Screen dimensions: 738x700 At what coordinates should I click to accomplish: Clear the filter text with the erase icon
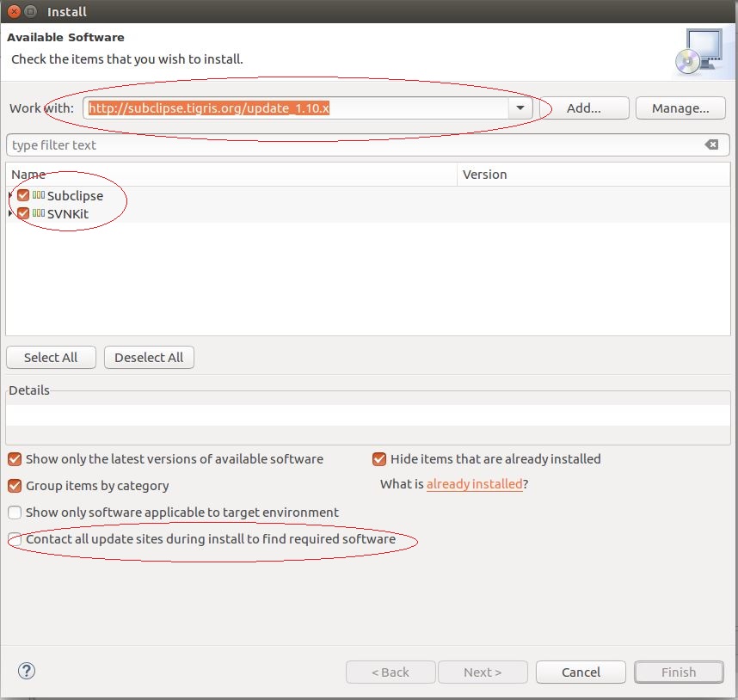(x=711, y=145)
